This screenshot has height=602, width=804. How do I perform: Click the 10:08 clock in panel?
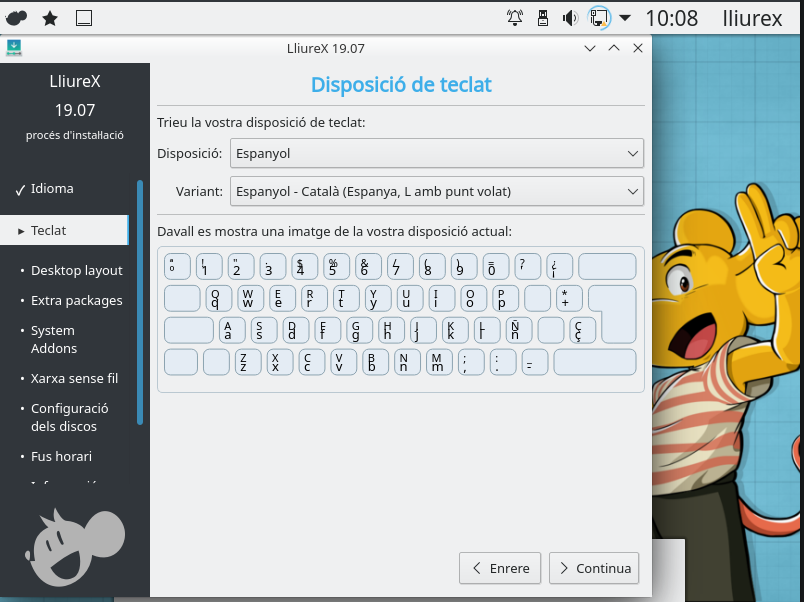point(671,17)
